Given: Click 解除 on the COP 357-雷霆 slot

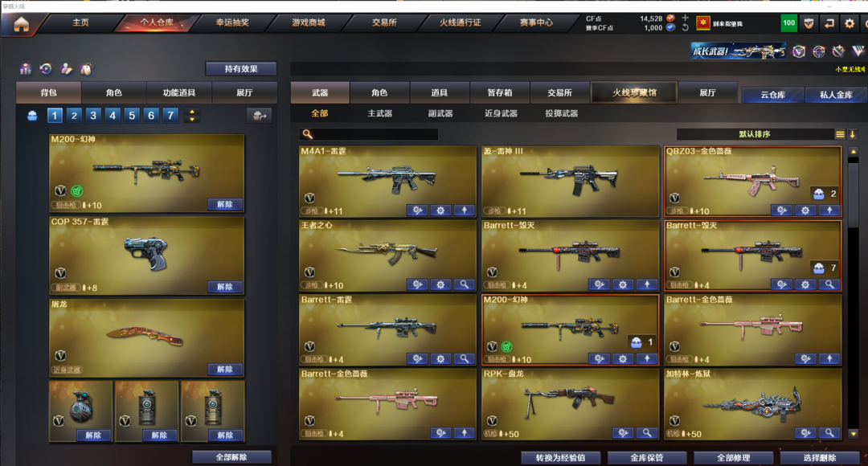Looking at the screenshot, I should pyautogui.click(x=225, y=287).
